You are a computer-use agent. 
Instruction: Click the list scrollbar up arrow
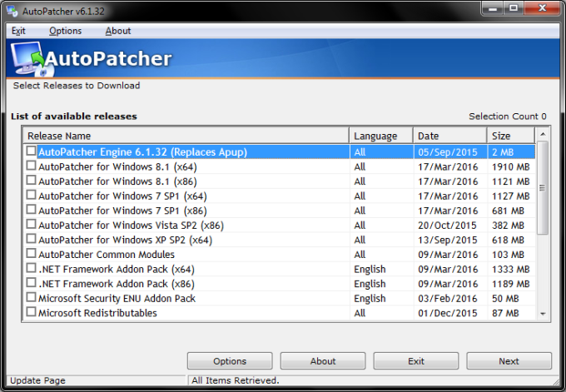pos(543,134)
